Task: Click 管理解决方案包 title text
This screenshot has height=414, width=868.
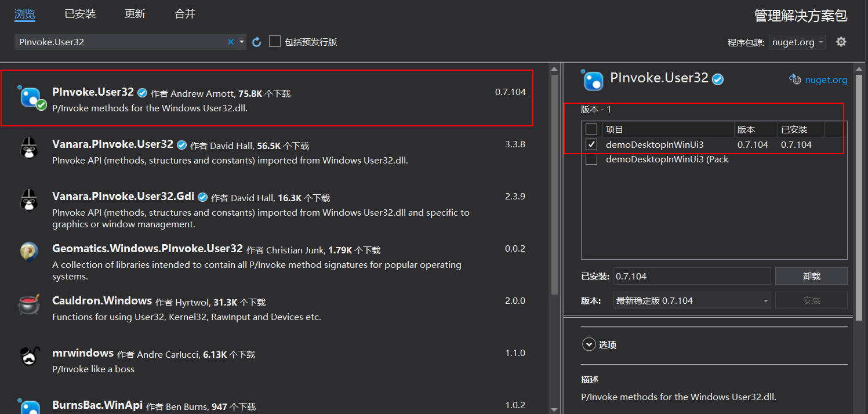Action: pyautogui.click(x=801, y=16)
